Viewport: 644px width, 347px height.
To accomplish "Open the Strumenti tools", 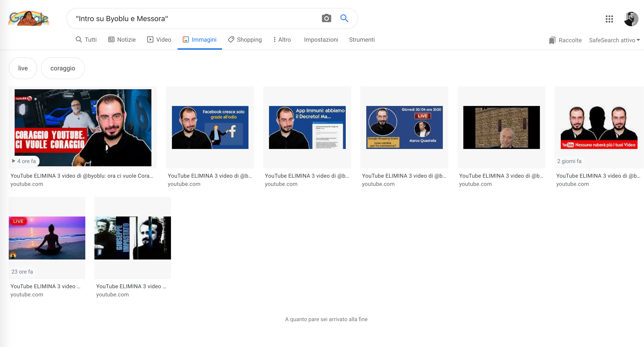I will [362, 40].
